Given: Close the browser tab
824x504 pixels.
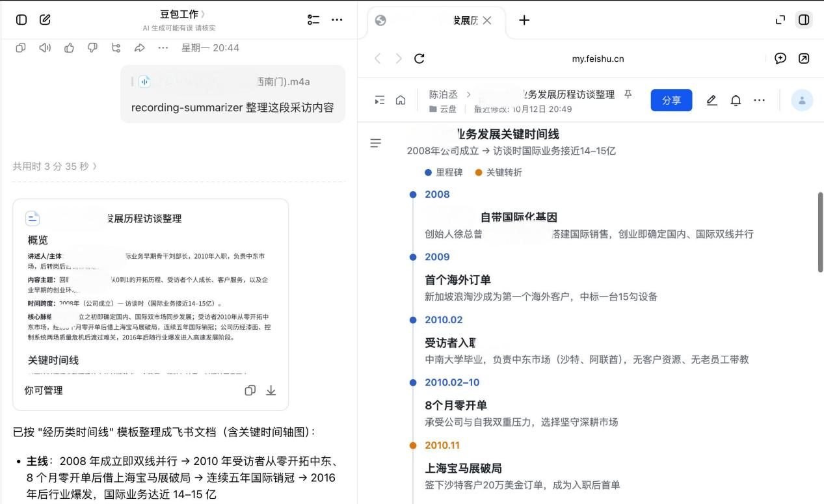Looking at the screenshot, I should 487,20.
